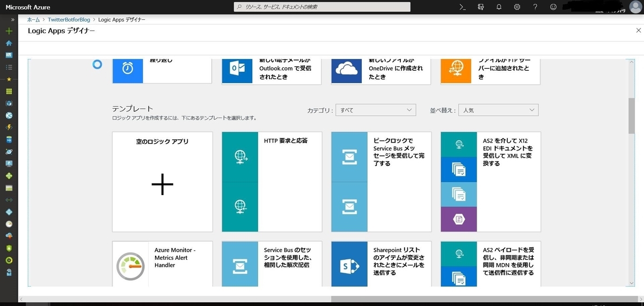Open Storage accounts icon in sidebar
Image resolution: width=644 pixels, height=306 pixels.
(x=9, y=188)
